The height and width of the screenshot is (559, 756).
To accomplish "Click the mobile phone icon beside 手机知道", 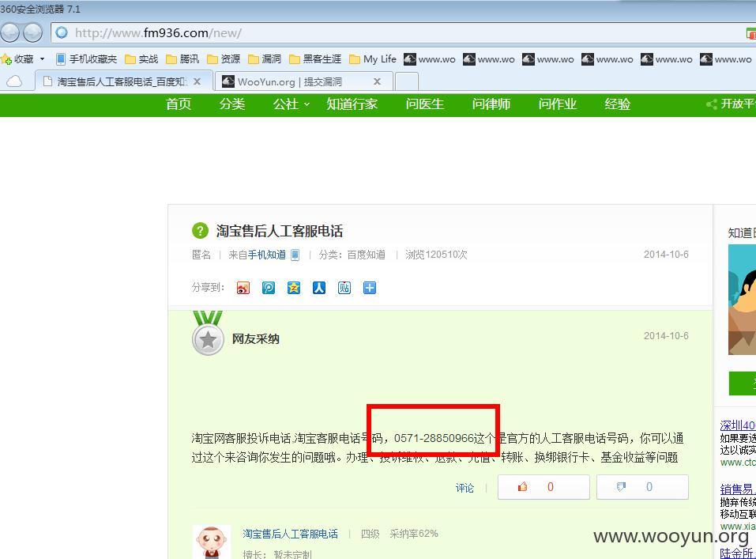I will (x=295, y=255).
